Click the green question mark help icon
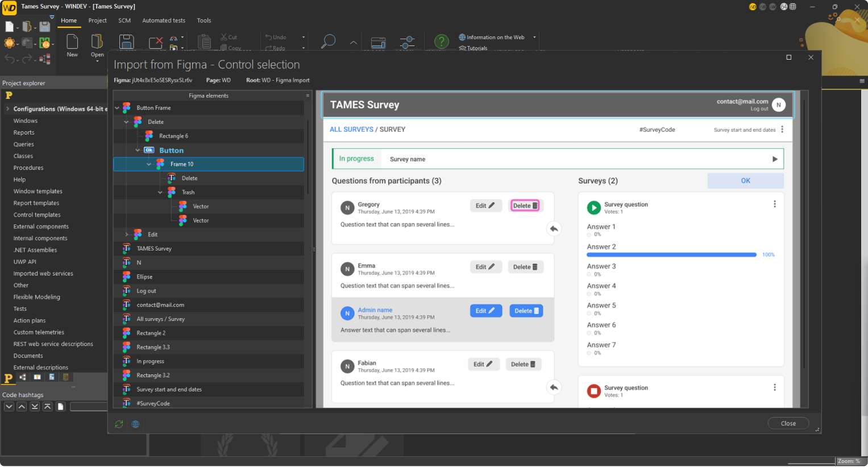This screenshot has width=868, height=467. tap(441, 41)
